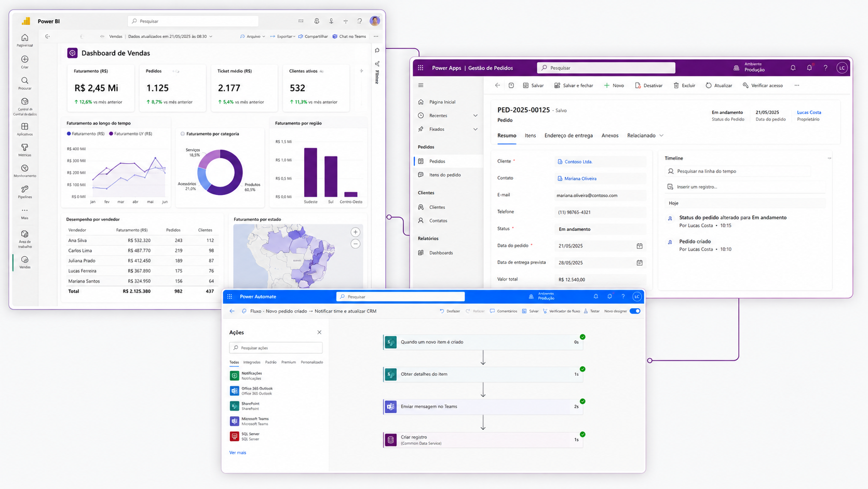This screenshot has width=868, height=489.
Task: Click Excluir in Power Apps command bar
Action: [684, 85]
